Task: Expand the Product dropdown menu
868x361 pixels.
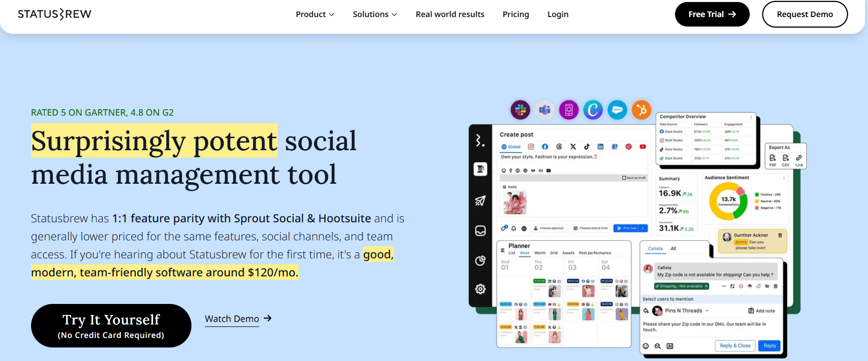Action: pos(315,14)
